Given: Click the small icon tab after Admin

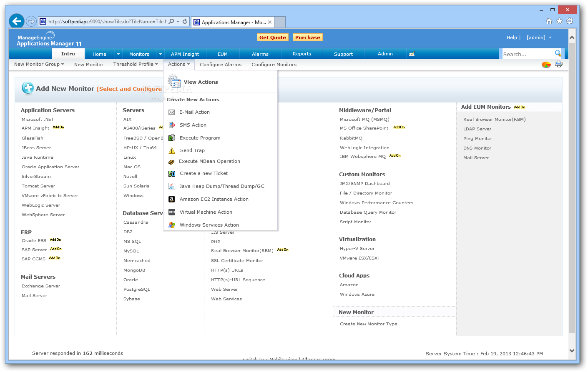Looking at the screenshot, I should tap(412, 54).
